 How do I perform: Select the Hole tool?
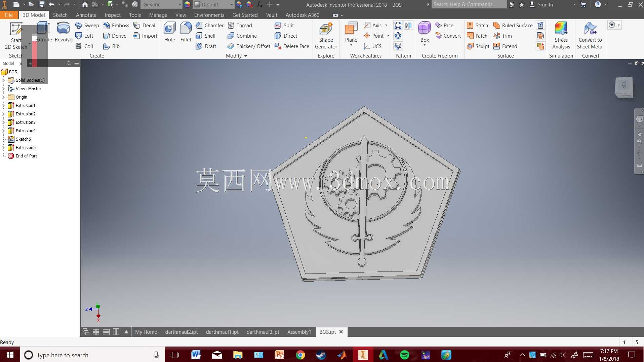pyautogui.click(x=169, y=32)
